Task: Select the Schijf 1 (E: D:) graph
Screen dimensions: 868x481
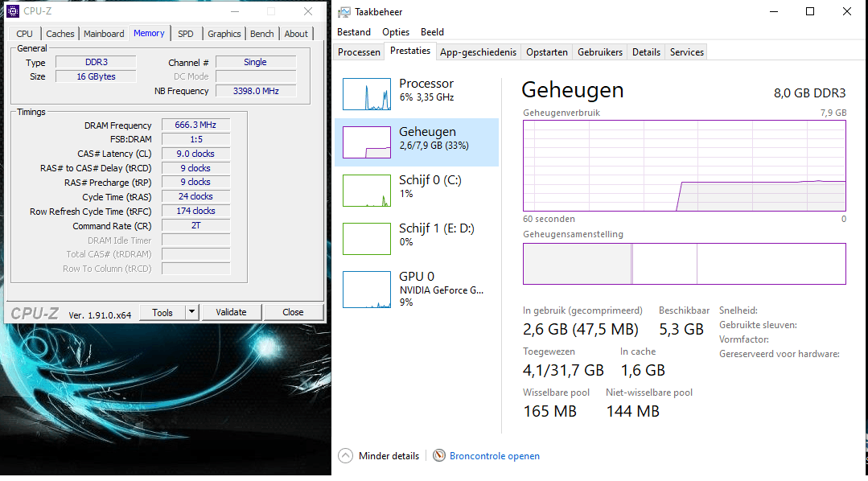Action: coord(366,239)
